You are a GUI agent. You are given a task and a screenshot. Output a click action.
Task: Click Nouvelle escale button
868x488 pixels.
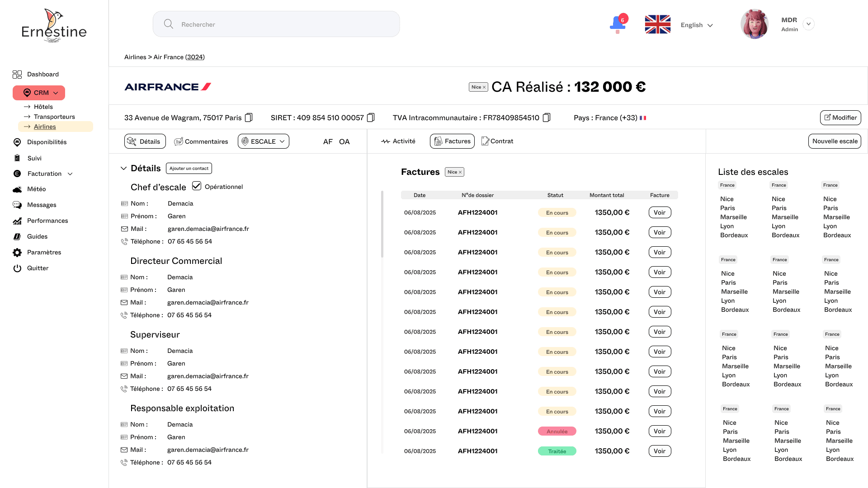(x=834, y=141)
